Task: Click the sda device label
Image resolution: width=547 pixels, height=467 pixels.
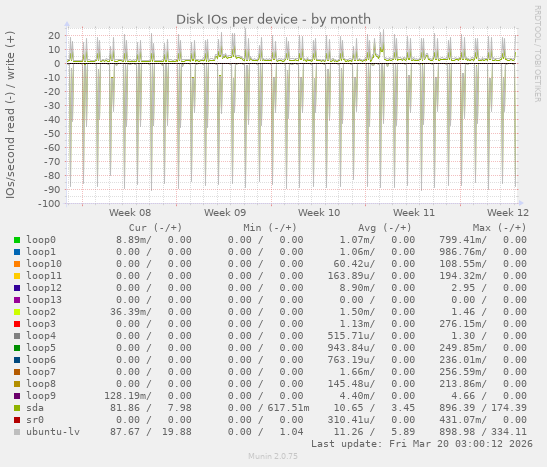Action: 35,408
